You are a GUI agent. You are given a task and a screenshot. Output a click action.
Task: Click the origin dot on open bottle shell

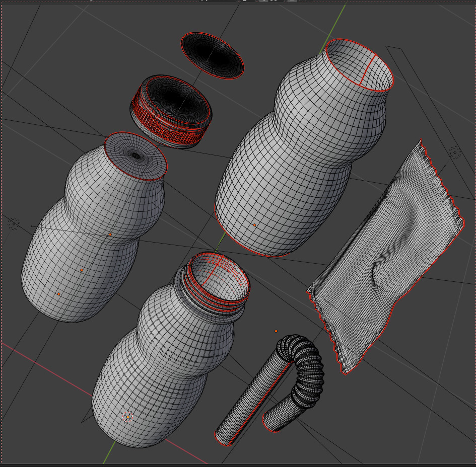[254, 225]
